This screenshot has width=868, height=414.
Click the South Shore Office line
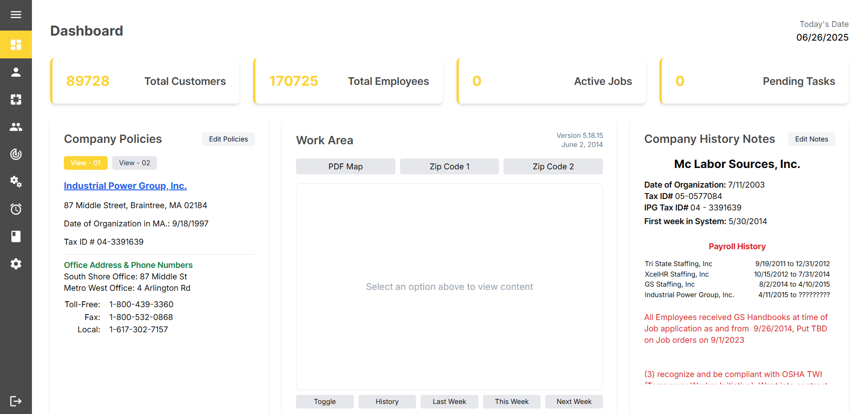tap(125, 277)
